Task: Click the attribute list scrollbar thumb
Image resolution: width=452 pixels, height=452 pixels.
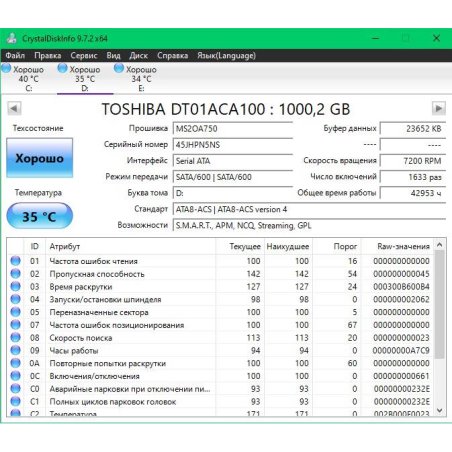Action: [440, 305]
